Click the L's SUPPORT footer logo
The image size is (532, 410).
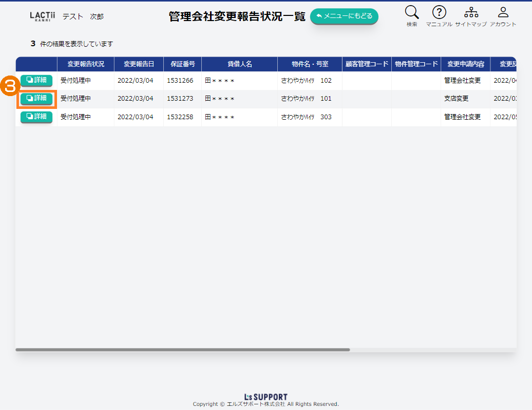(x=265, y=397)
